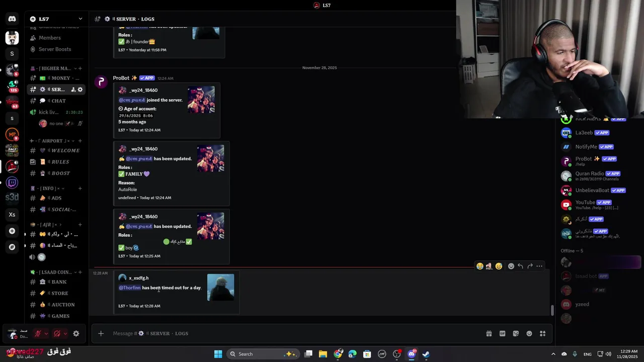Open Discord direct messages home icon
Image resolution: width=644 pixels, height=362 pixels.
pos(12,19)
